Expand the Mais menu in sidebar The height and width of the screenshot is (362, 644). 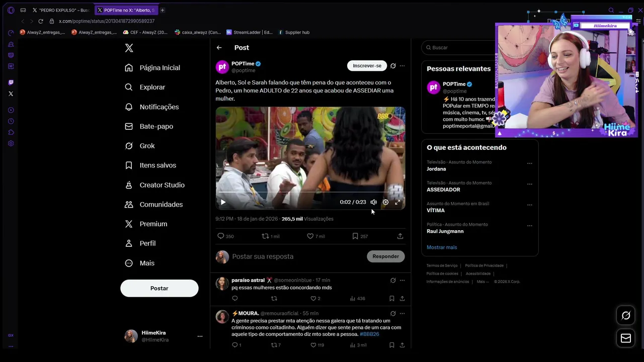(x=140, y=263)
